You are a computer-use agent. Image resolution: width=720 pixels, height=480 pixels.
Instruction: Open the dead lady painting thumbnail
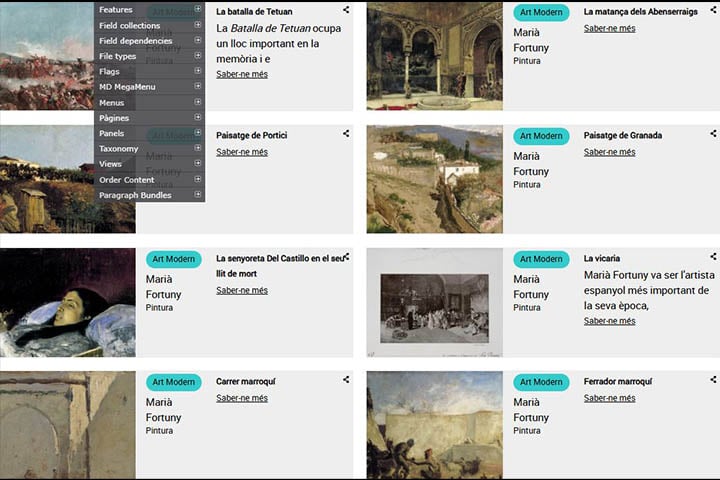tap(68, 303)
